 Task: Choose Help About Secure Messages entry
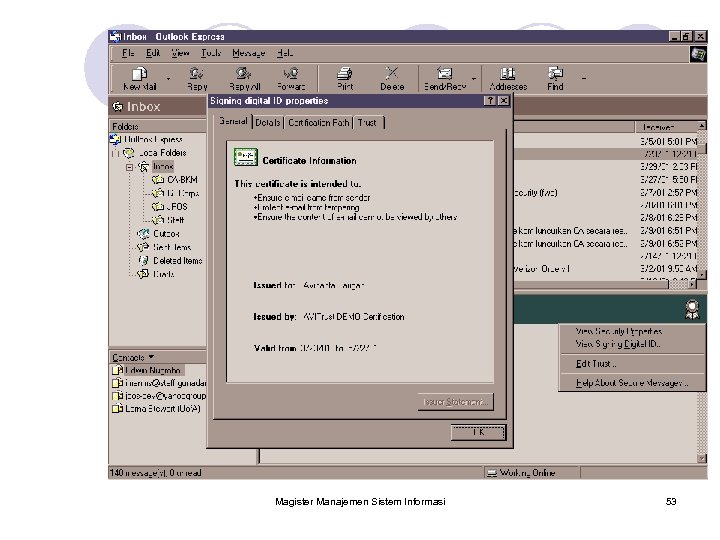(x=631, y=383)
